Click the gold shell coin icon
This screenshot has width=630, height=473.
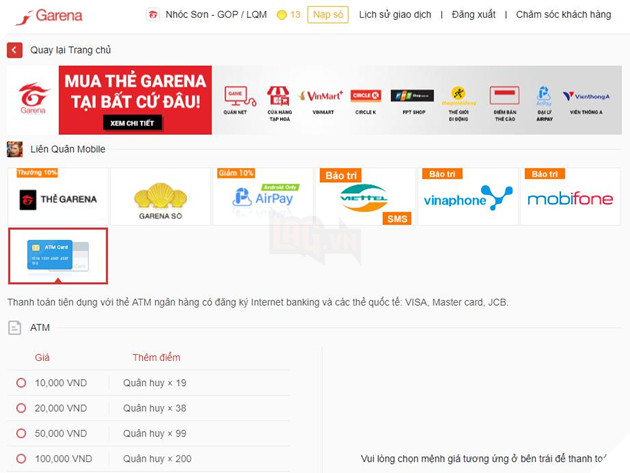click(282, 15)
